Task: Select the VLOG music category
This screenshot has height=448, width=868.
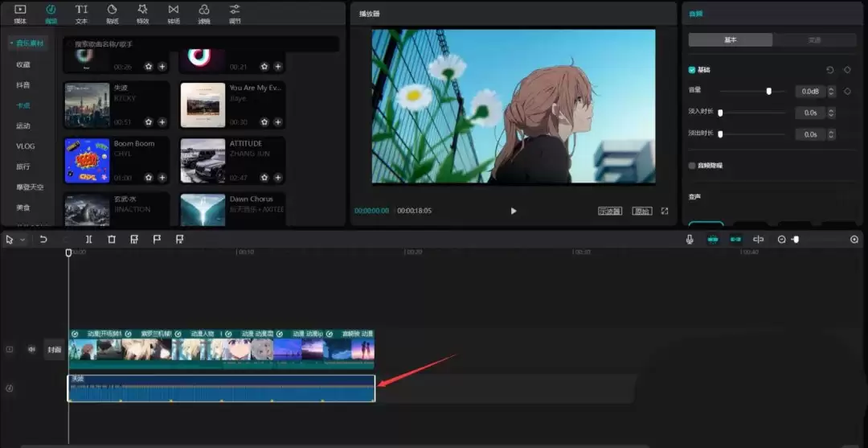Action: click(x=25, y=146)
